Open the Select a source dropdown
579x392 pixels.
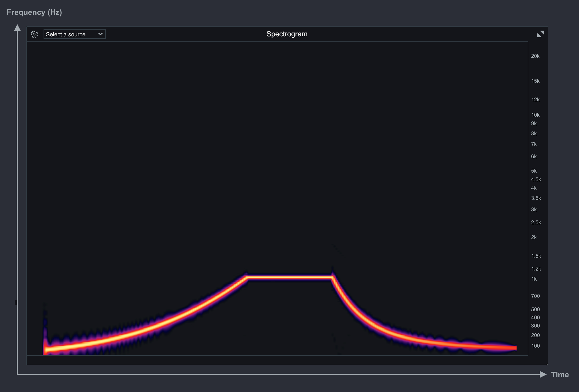click(74, 34)
